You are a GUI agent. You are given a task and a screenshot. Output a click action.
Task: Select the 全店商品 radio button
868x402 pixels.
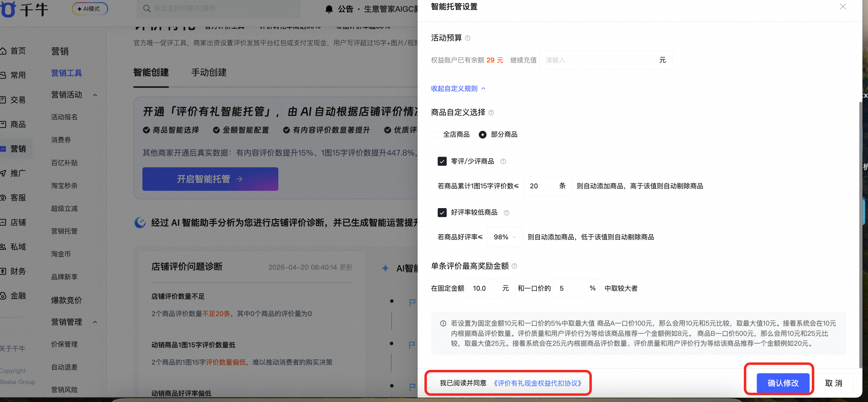[x=435, y=135]
